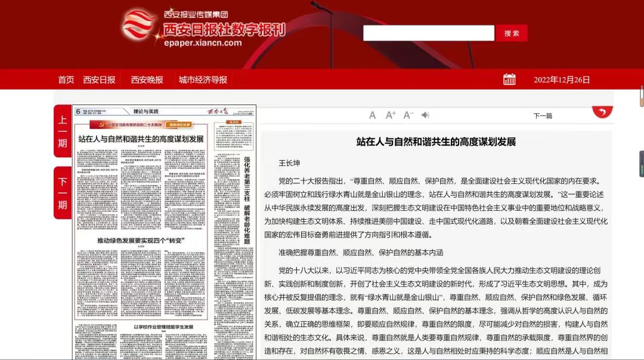Open the 西安晚报 edition tab
Image resolution: width=644 pixels, height=360 pixels.
pyautogui.click(x=147, y=80)
